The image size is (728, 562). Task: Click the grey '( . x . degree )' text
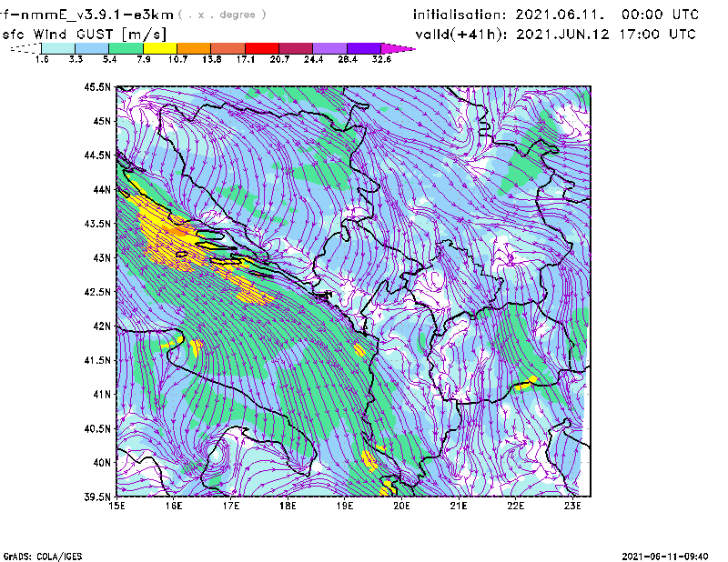point(222,15)
